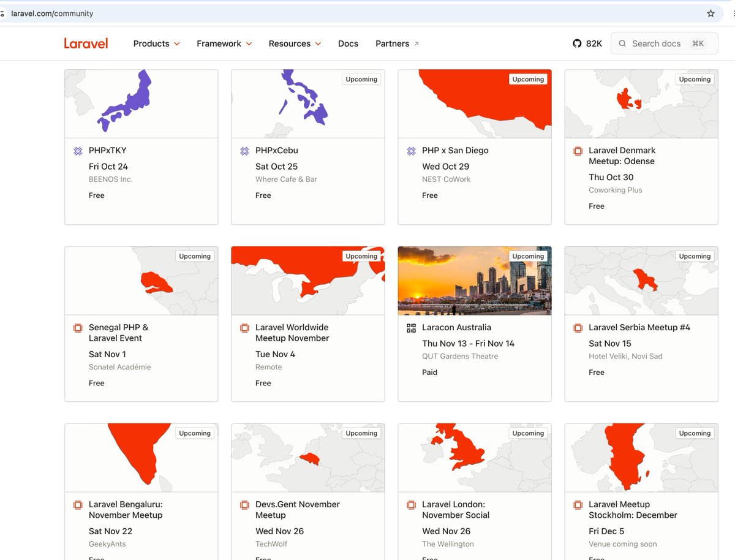Click the site info icon in address bar

click(2, 13)
